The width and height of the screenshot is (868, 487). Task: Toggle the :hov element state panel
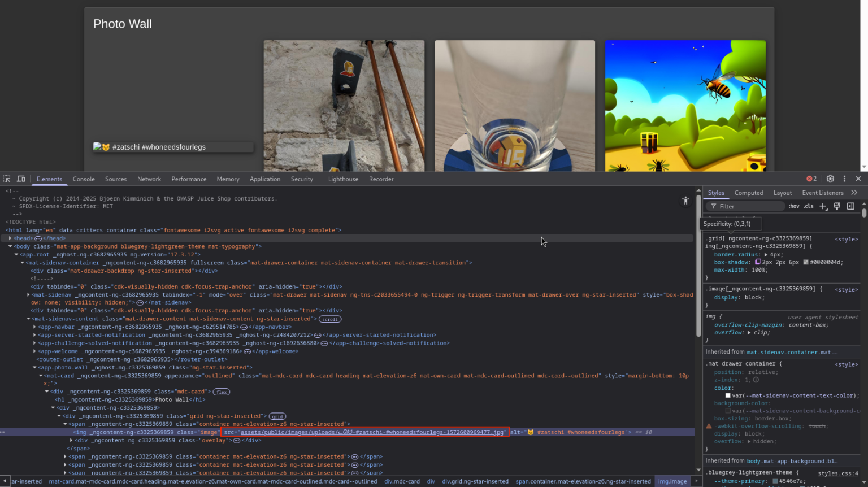[x=794, y=206]
